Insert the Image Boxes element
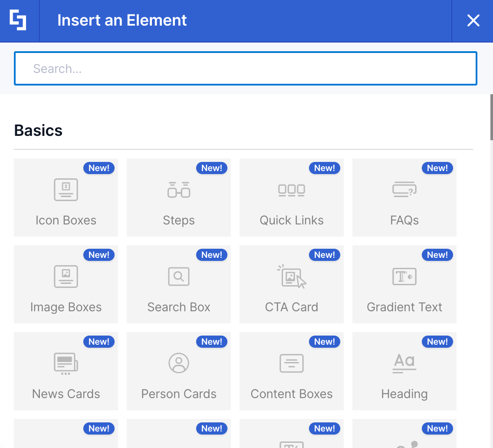 click(66, 284)
